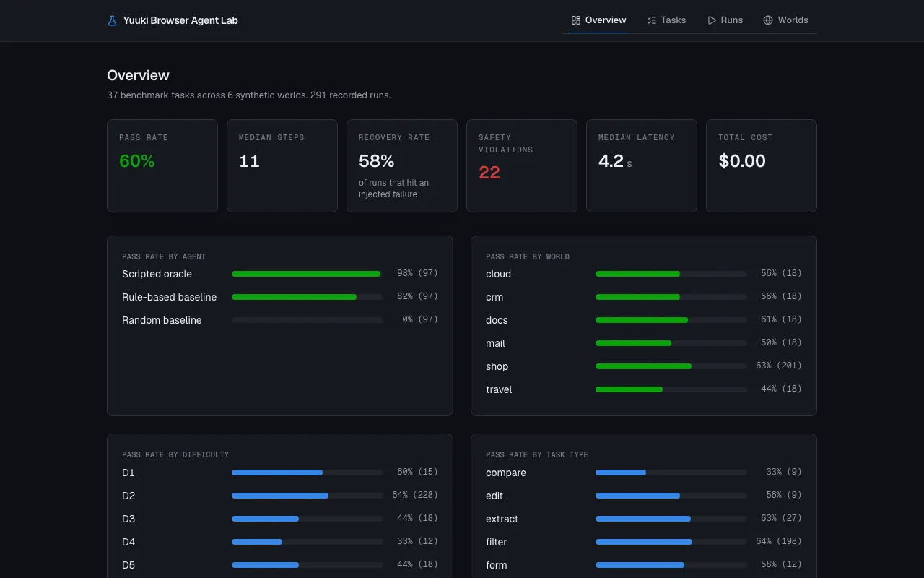Click the Overview page heading

point(138,75)
